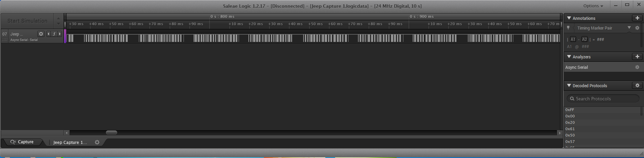This screenshot has width=644, height=158.
Task: Open Jeep channel settings gear
Action: (x=41, y=34)
